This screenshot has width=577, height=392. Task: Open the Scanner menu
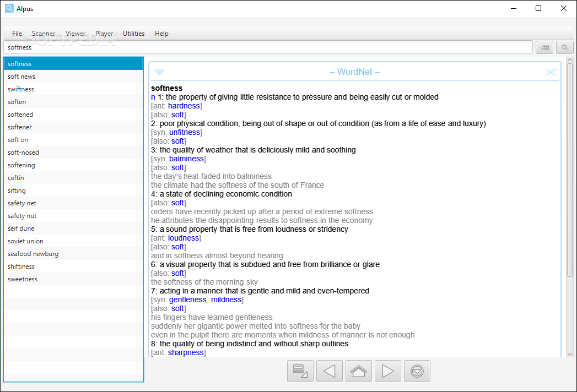pos(44,34)
